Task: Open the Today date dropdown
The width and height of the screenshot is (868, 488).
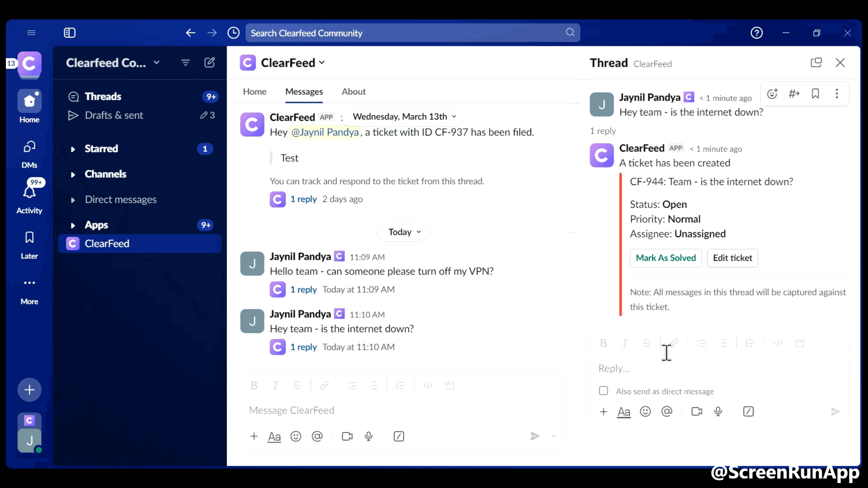Action: [x=404, y=232]
